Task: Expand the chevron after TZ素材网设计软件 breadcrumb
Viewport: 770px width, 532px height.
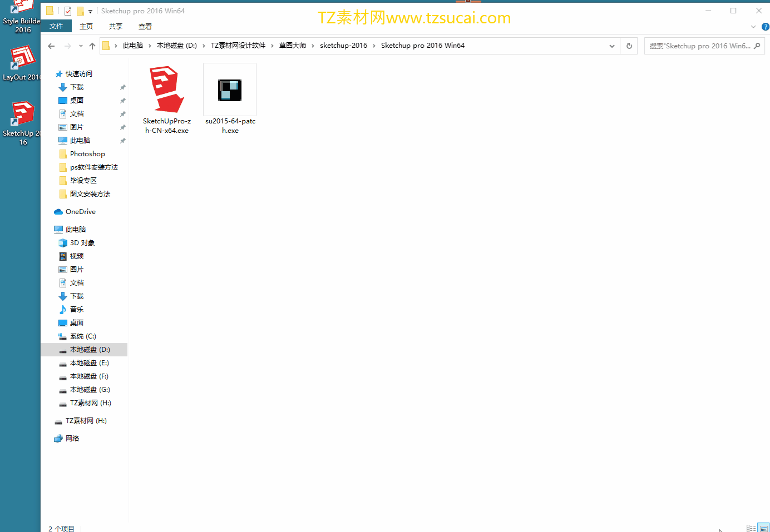Action: [272, 46]
